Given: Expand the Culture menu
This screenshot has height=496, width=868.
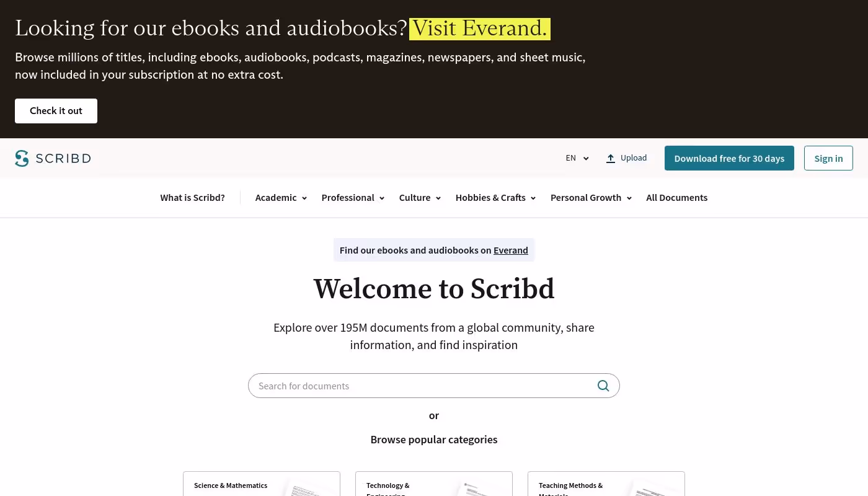Looking at the screenshot, I should 420,198.
